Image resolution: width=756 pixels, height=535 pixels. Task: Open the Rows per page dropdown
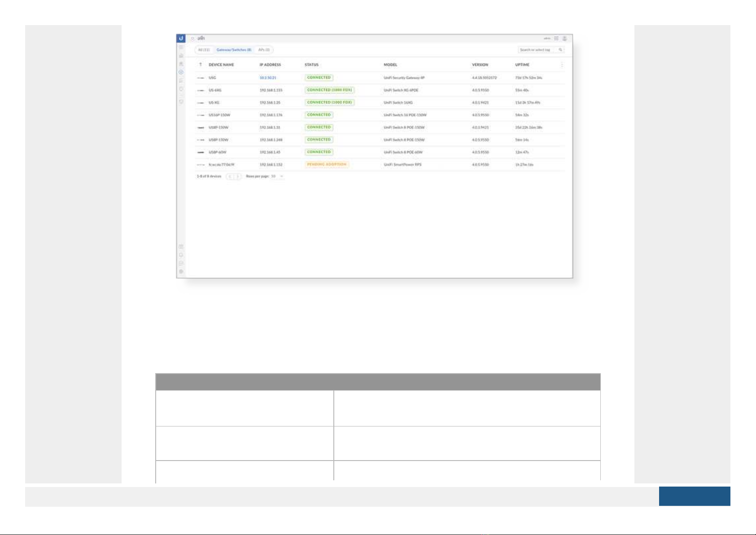277,176
